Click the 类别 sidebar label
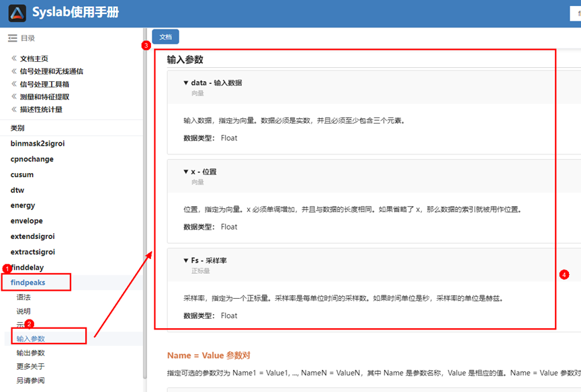The image size is (581, 392). pyautogui.click(x=17, y=128)
